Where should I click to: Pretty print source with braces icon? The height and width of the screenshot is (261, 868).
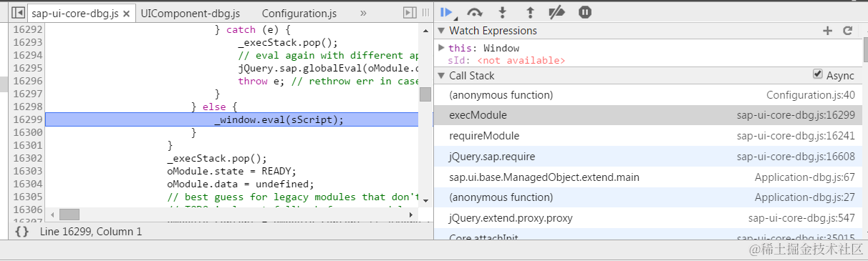tap(21, 232)
